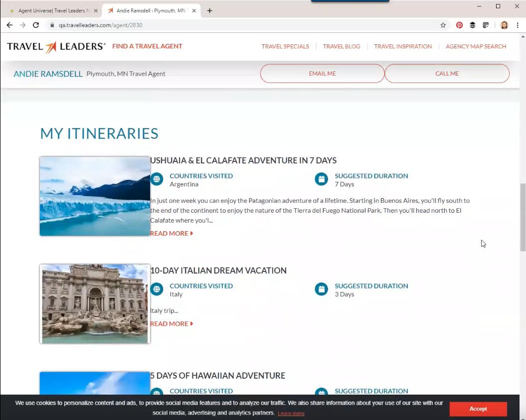The height and width of the screenshot is (420, 526).
Task: Open Find a Travel Agent
Action: click(147, 46)
